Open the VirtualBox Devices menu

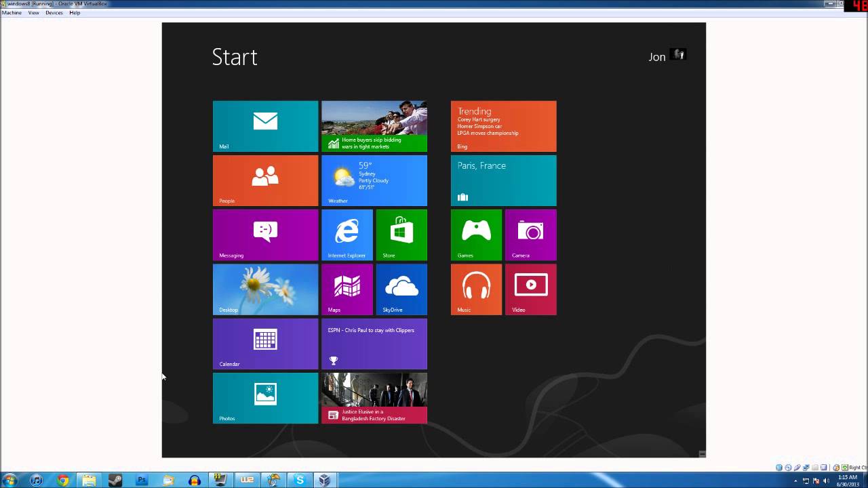54,13
